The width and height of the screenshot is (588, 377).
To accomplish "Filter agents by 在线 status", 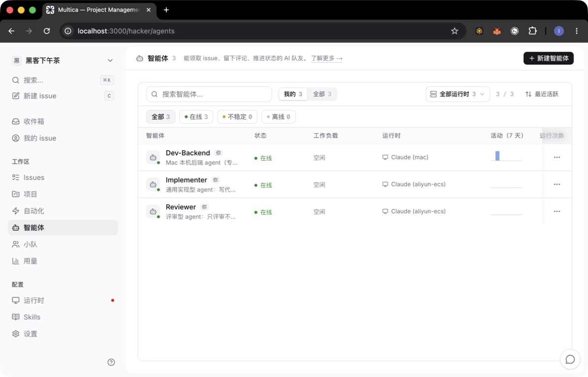I will (196, 116).
